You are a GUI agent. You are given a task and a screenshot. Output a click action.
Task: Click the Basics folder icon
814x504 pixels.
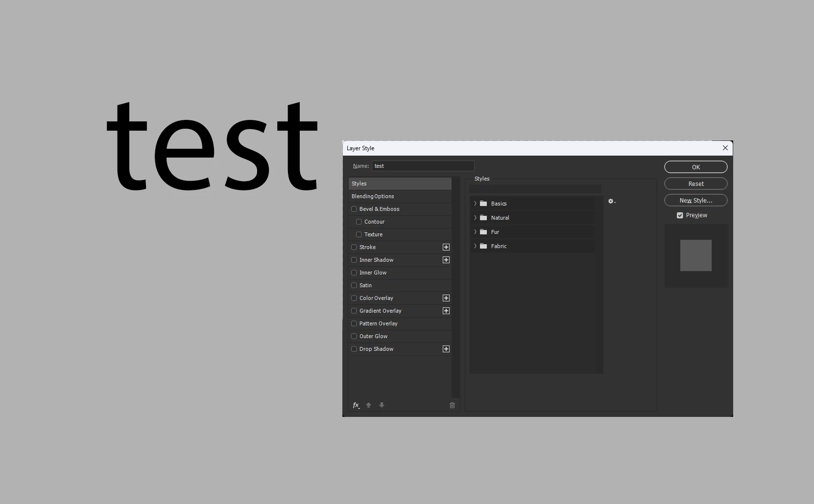click(483, 204)
